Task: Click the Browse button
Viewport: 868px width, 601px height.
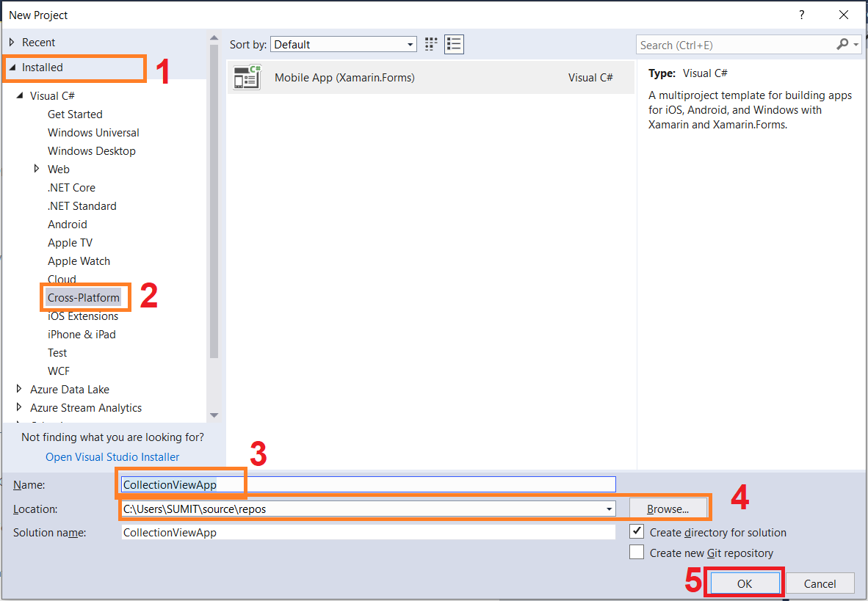Action: point(667,507)
